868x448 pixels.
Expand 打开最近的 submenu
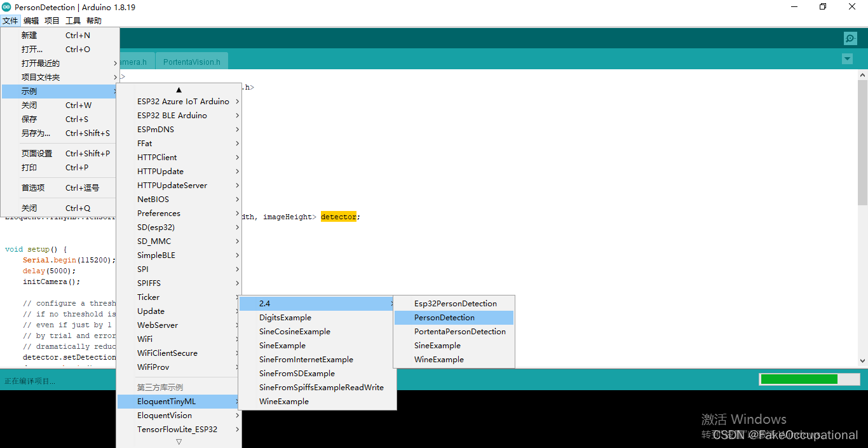pos(60,64)
